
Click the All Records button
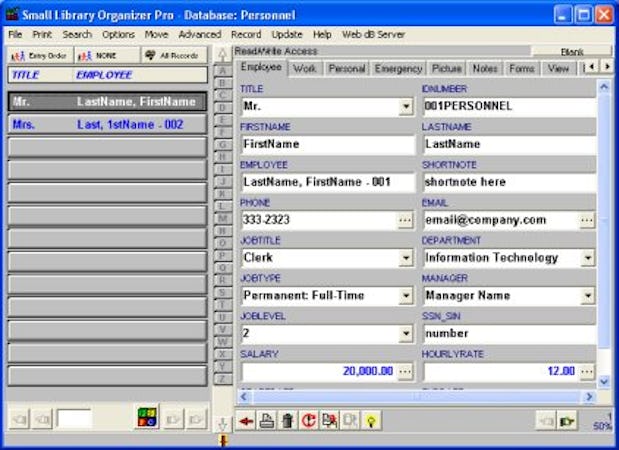174,56
